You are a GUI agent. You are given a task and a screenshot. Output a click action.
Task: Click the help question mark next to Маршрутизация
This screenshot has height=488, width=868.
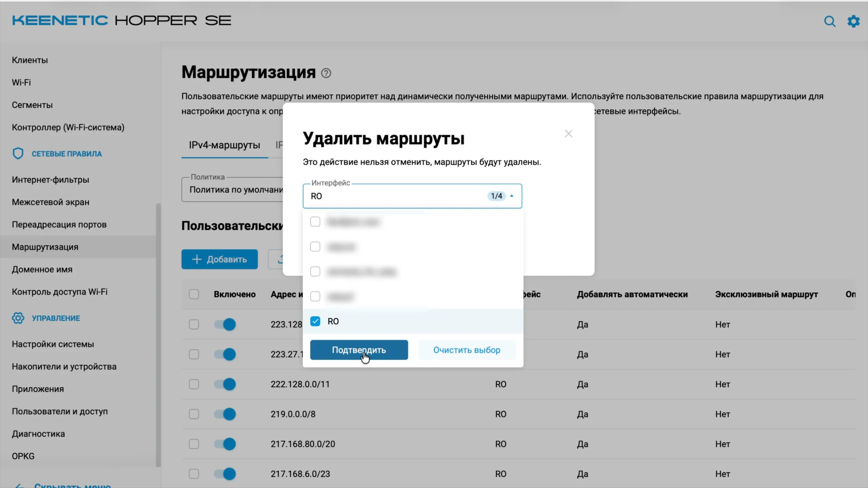point(326,73)
